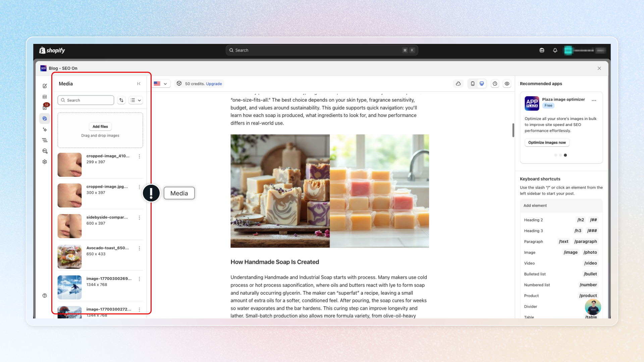This screenshot has width=644, height=362.
Task: Toggle the eye preview button
Action: [507, 84]
